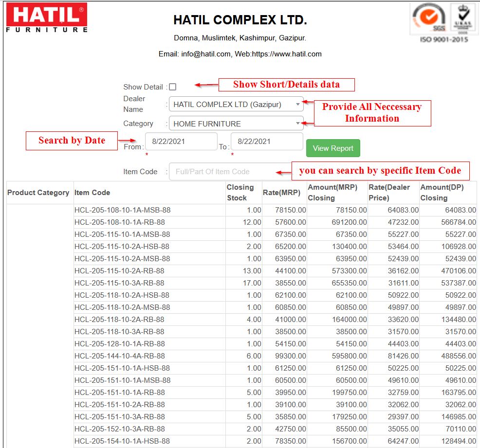
Task: Click MRP rate 57600.00
Action: tap(291, 222)
